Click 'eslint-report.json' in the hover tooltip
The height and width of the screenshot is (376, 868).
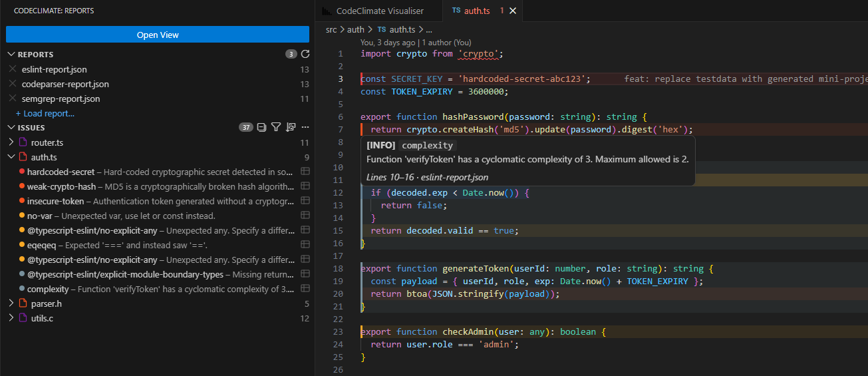454,177
